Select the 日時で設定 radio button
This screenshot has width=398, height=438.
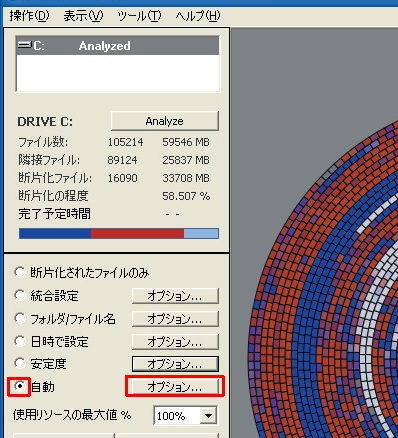pos(20,341)
